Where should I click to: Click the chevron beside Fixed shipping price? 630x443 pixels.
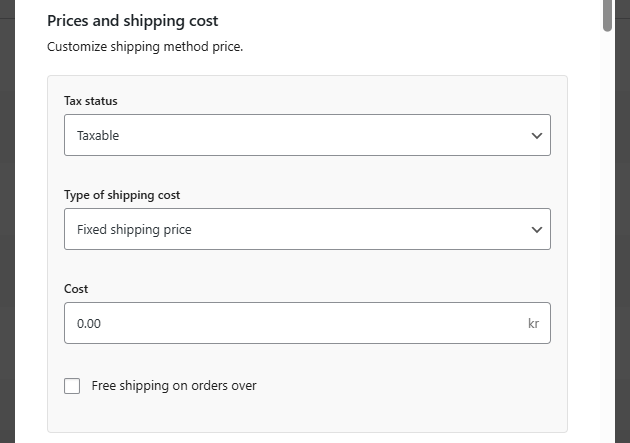click(537, 230)
